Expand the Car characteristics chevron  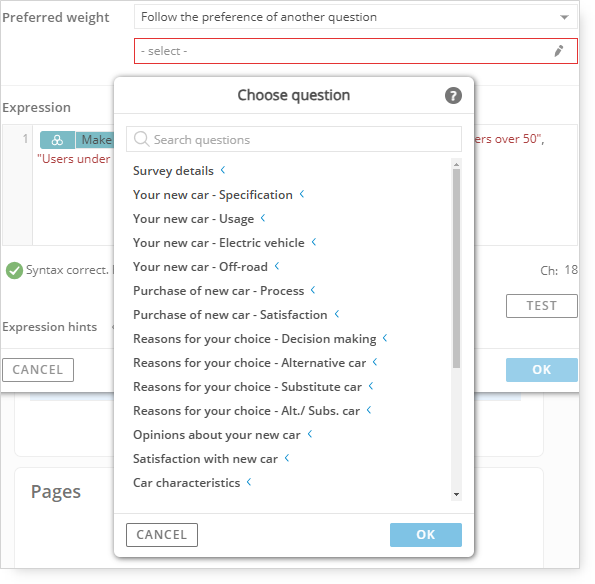click(x=249, y=482)
